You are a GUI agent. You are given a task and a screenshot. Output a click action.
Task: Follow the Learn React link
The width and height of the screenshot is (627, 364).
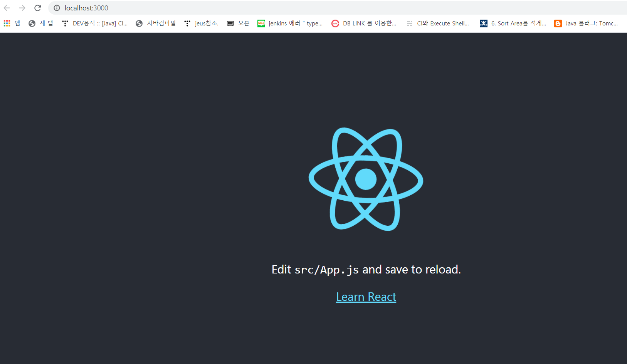click(x=366, y=297)
